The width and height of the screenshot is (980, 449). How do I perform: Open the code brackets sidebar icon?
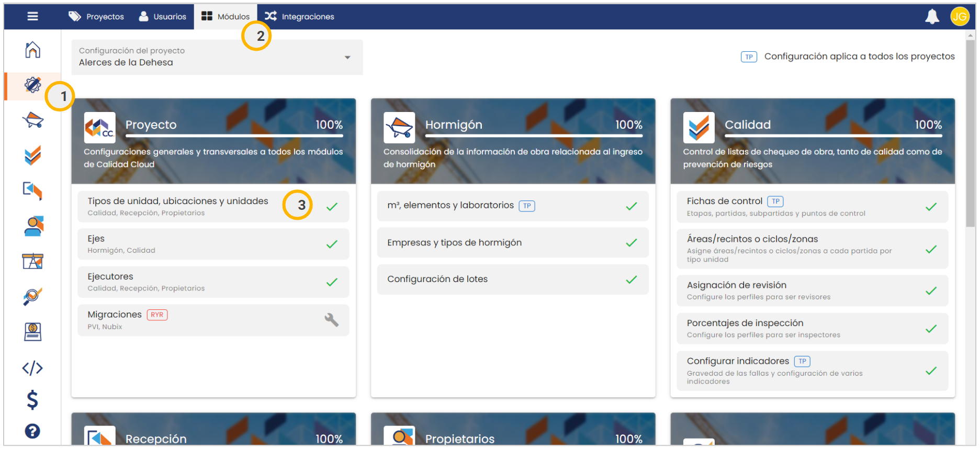[32, 368]
